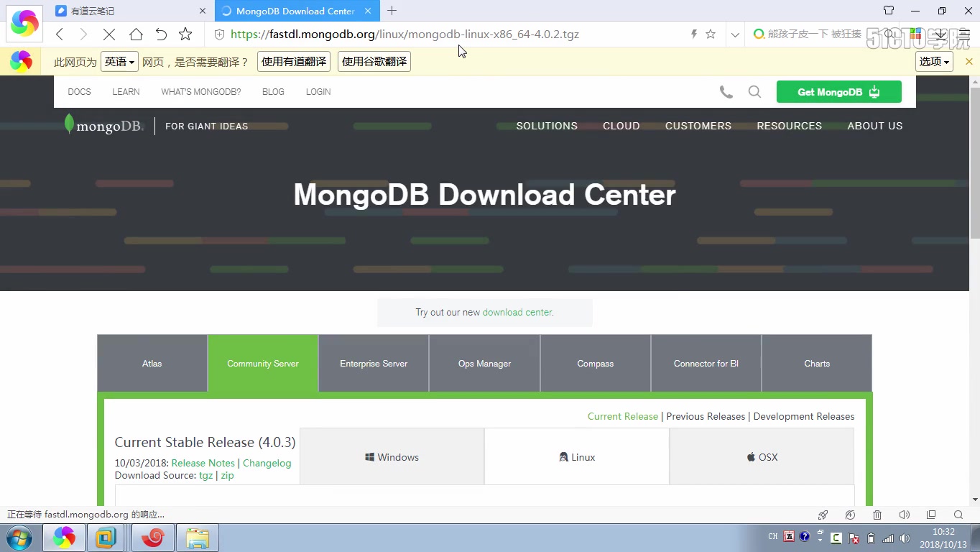Image resolution: width=980 pixels, height=552 pixels.
Task: Open the trash clear-traces icon in status bar
Action: tap(877, 515)
